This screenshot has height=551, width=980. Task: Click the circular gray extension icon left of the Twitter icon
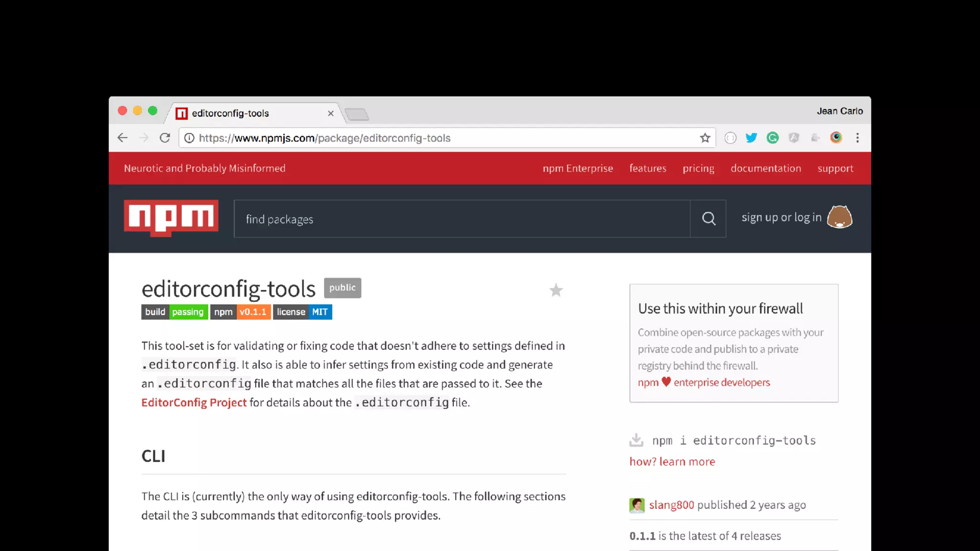point(730,138)
